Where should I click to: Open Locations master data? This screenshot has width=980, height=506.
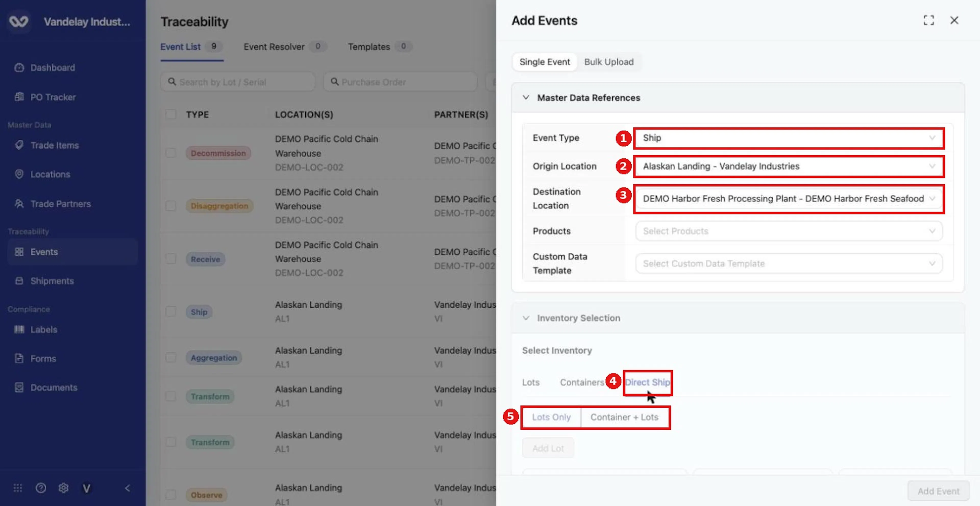point(50,174)
